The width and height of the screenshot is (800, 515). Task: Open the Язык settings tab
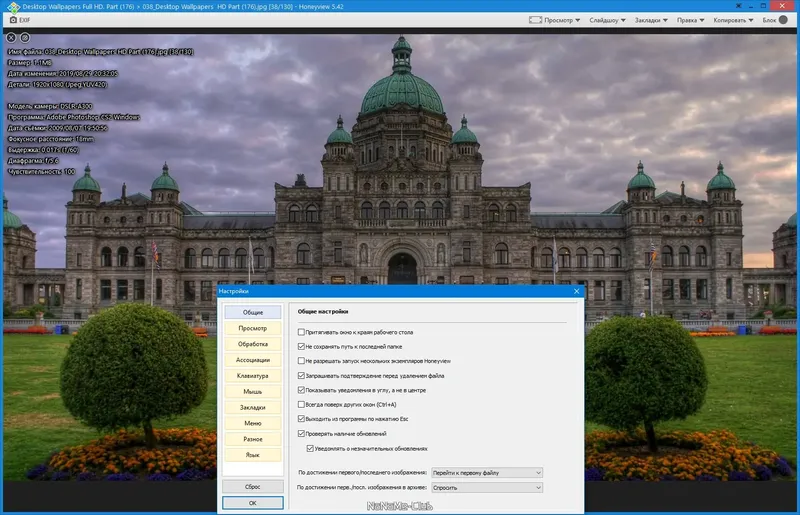[x=253, y=455]
